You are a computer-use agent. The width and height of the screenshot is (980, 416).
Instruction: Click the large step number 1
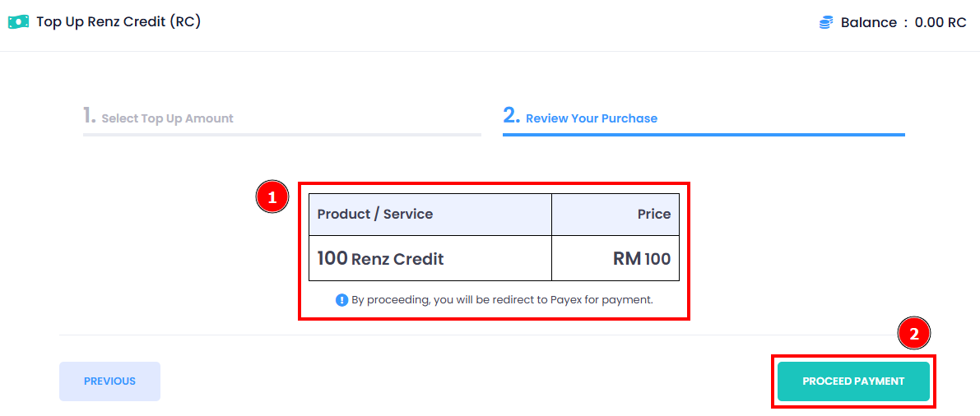(90, 115)
